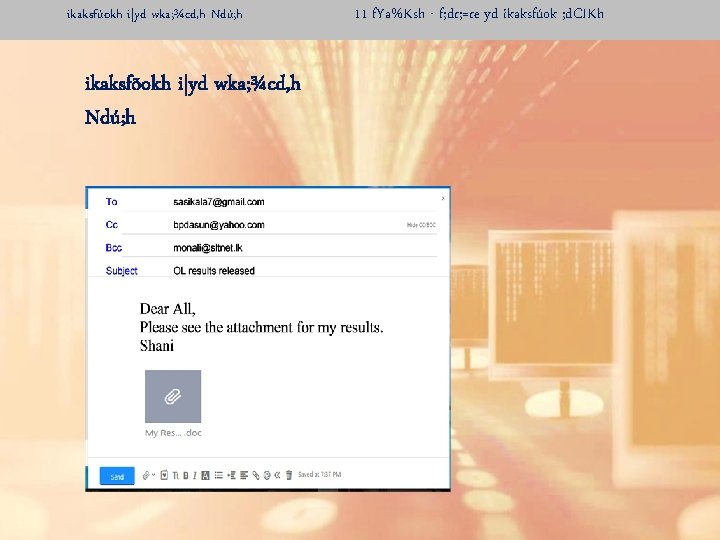This screenshot has width=720, height=540.
Task: Change font size with the Tt icon
Action: tap(175, 476)
